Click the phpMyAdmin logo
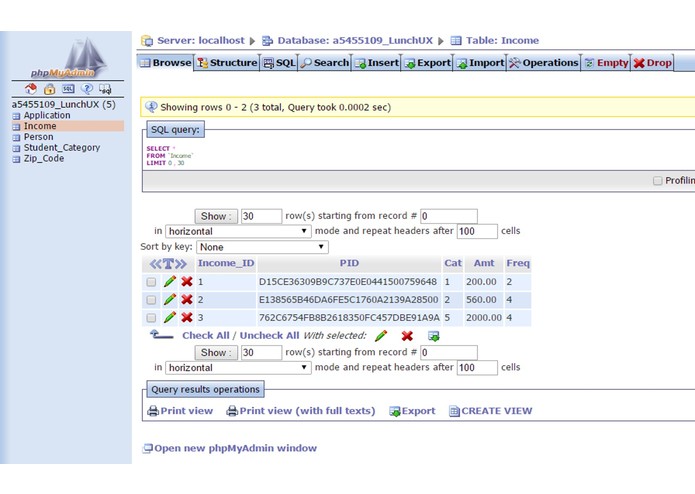The image size is (695, 494). 69,58
